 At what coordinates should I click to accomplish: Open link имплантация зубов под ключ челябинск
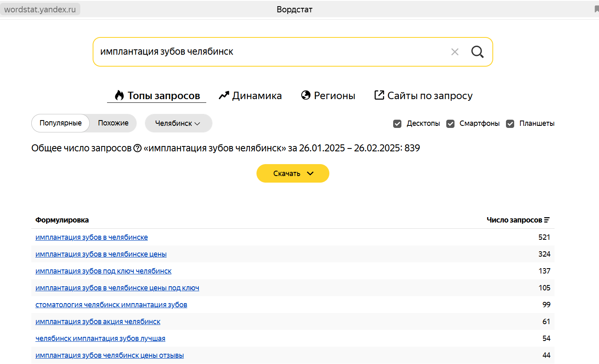[103, 271]
